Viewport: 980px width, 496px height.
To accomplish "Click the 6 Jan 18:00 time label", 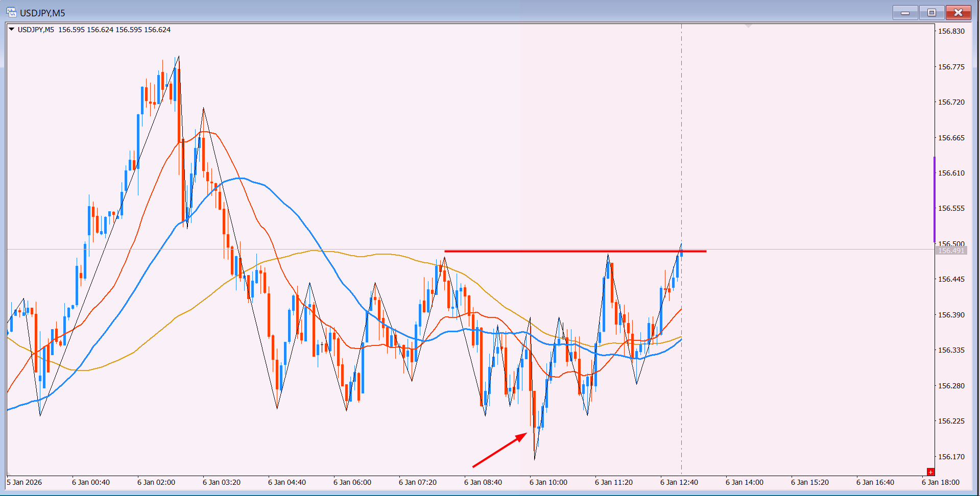I will (x=940, y=482).
